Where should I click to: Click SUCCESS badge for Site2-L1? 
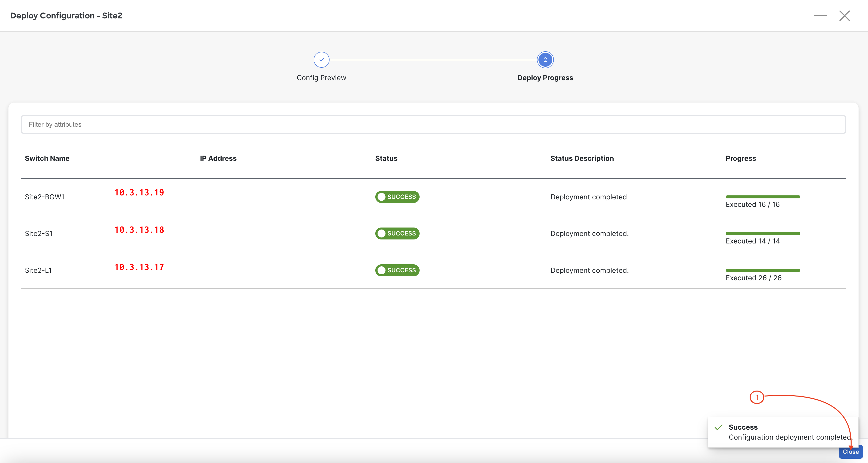(x=397, y=270)
